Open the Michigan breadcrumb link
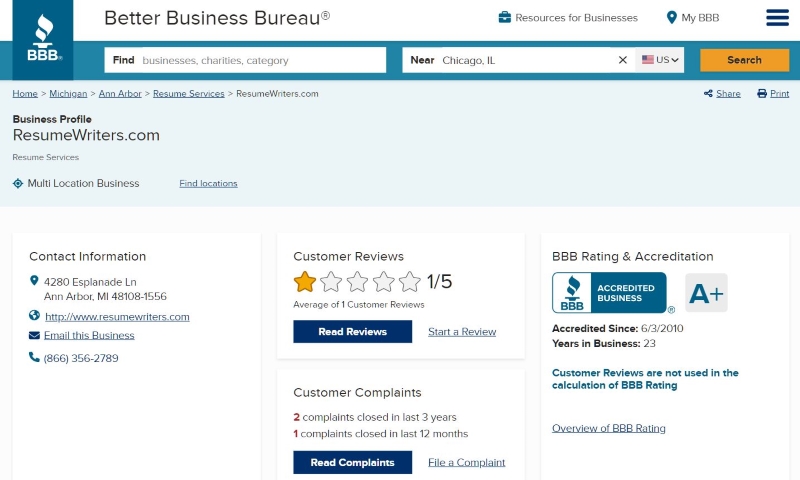Viewport: 800px width, 480px height. [68, 94]
